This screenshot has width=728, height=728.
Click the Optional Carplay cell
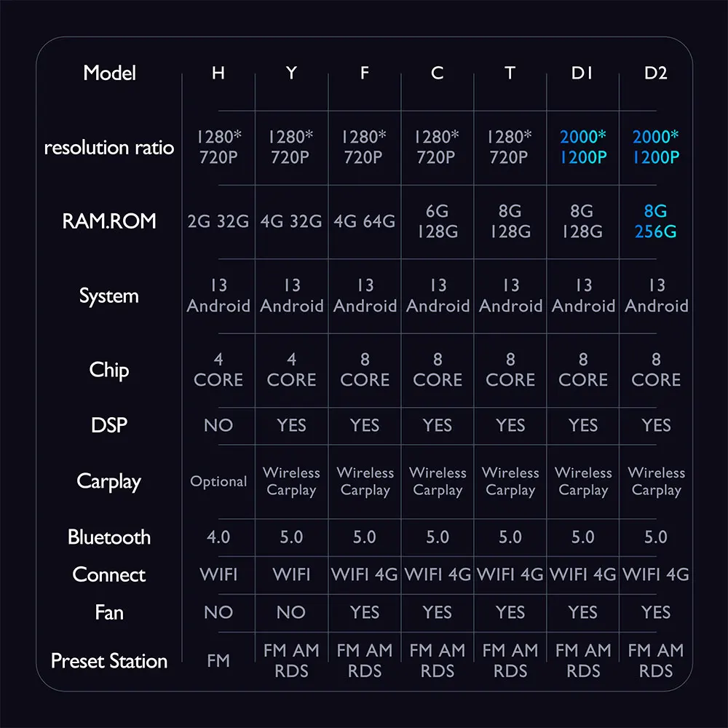pyautogui.click(x=218, y=481)
